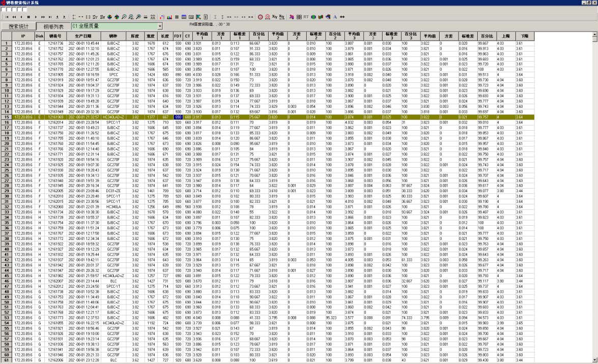
Task: Switch to the 搜索统计 tab
Action: pyautogui.click(x=18, y=26)
